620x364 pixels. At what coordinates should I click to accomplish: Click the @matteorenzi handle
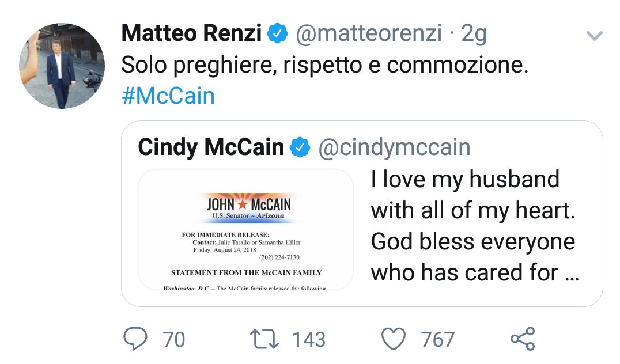tap(369, 35)
